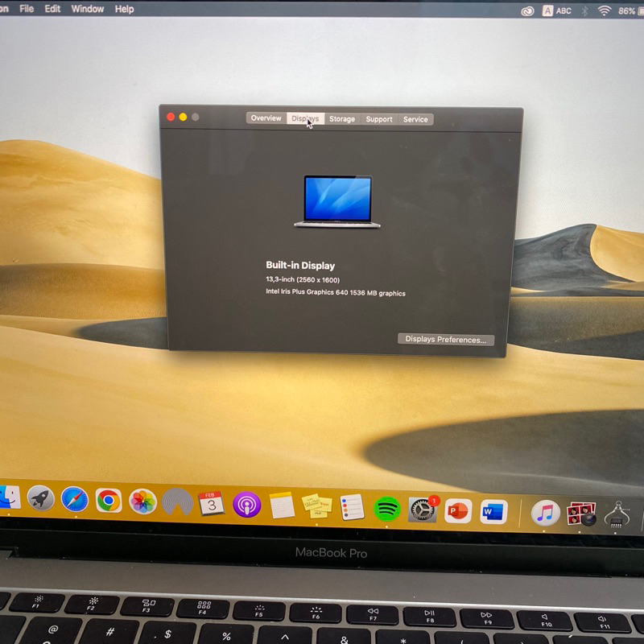
Task: Open the Service tab
Action: (x=415, y=119)
